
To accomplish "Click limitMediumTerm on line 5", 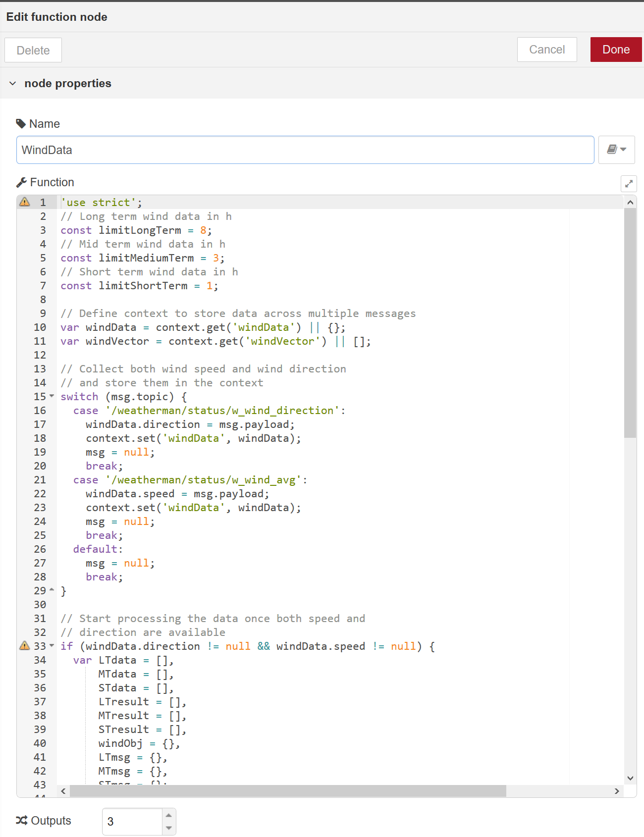I will 146,258.
